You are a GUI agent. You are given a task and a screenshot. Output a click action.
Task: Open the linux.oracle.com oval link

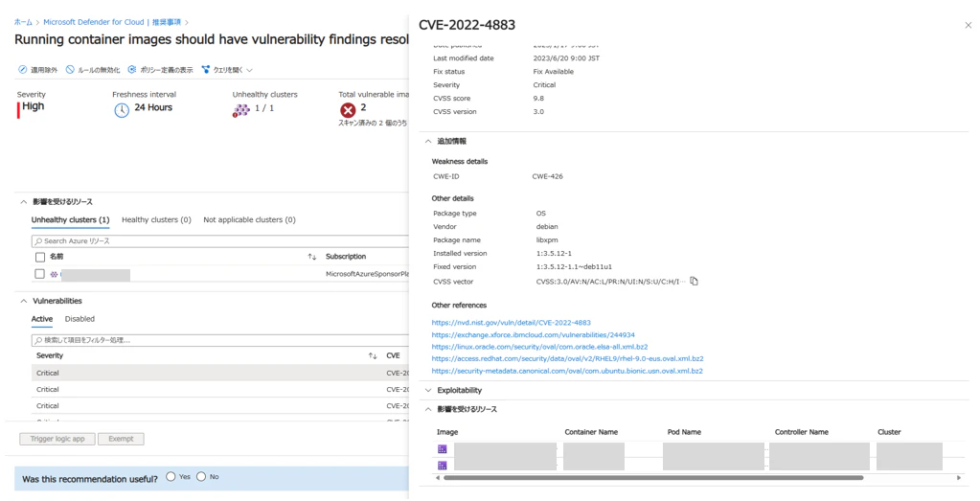(539, 347)
